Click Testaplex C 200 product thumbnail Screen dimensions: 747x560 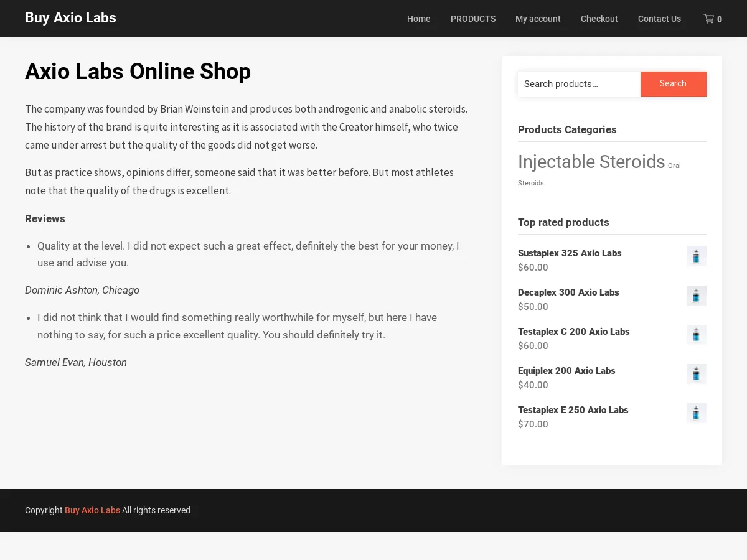[x=696, y=335]
